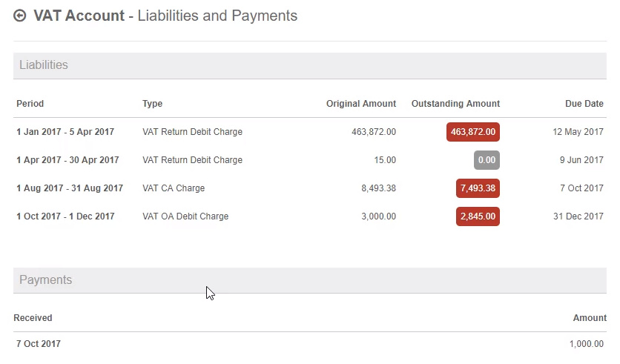This screenshot has height=364, width=620.
Task: Click the Payments section header
Action: 309,280
